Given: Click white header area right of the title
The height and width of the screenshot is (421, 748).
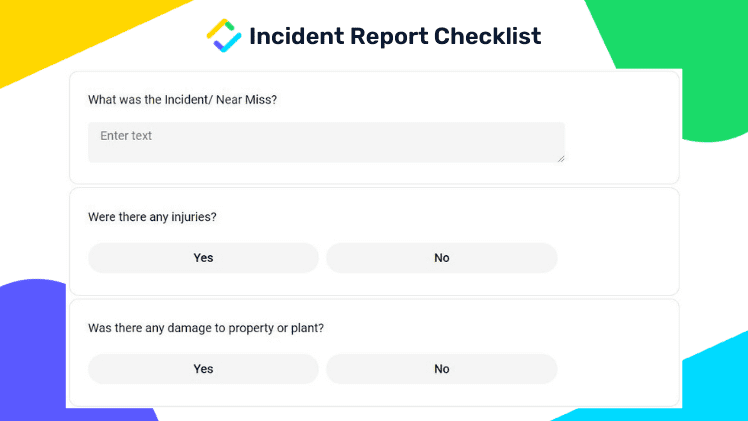Looking at the screenshot, I should 568,36.
